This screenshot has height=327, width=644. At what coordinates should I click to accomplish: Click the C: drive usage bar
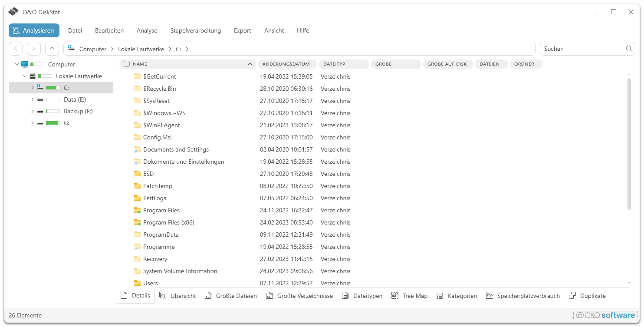(53, 88)
